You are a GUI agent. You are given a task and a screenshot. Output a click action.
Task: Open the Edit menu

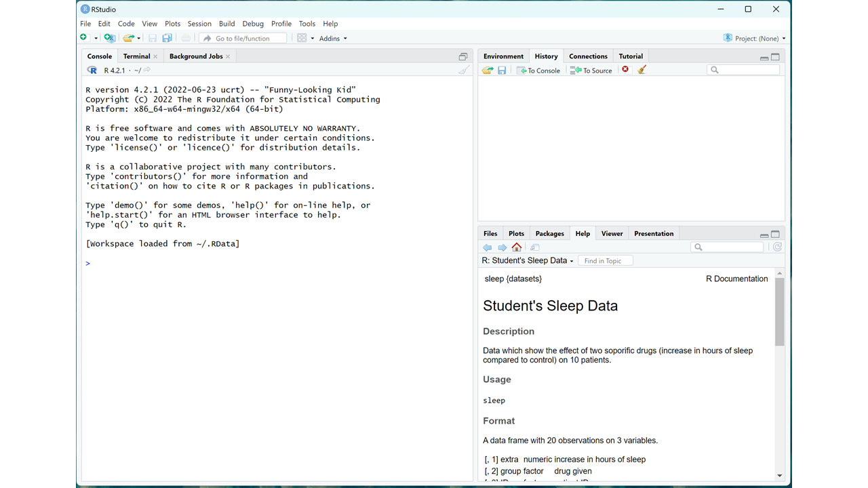point(104,24)
